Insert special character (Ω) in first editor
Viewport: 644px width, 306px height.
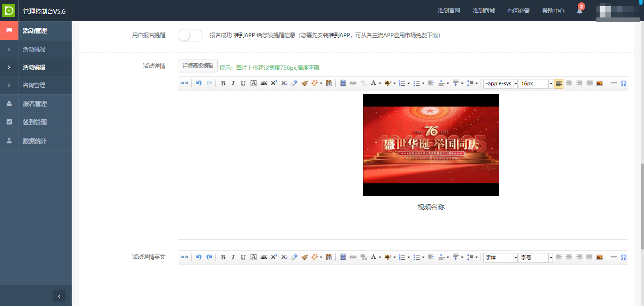(623, 83)
